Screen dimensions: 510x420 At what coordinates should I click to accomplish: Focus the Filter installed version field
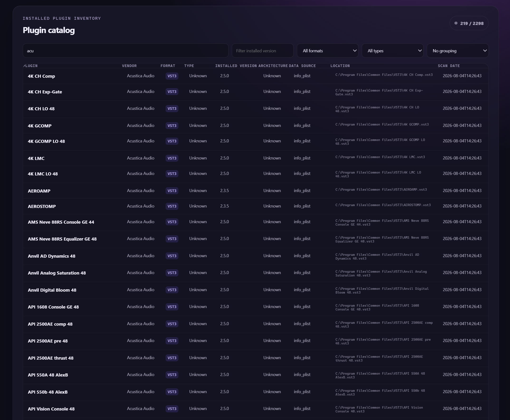coord(263,51)
